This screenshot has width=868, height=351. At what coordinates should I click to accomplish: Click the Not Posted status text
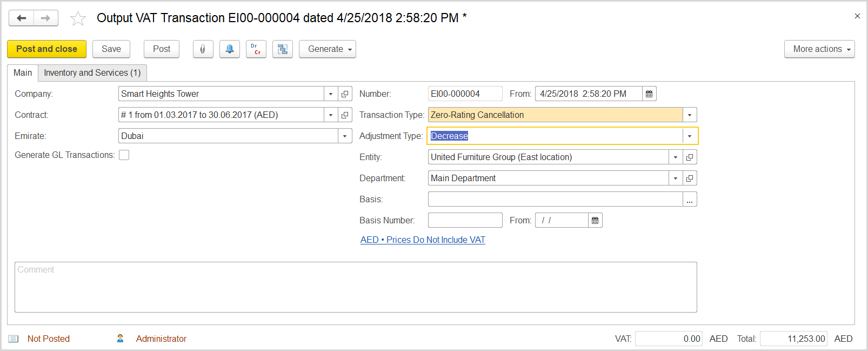coord(49,339)
